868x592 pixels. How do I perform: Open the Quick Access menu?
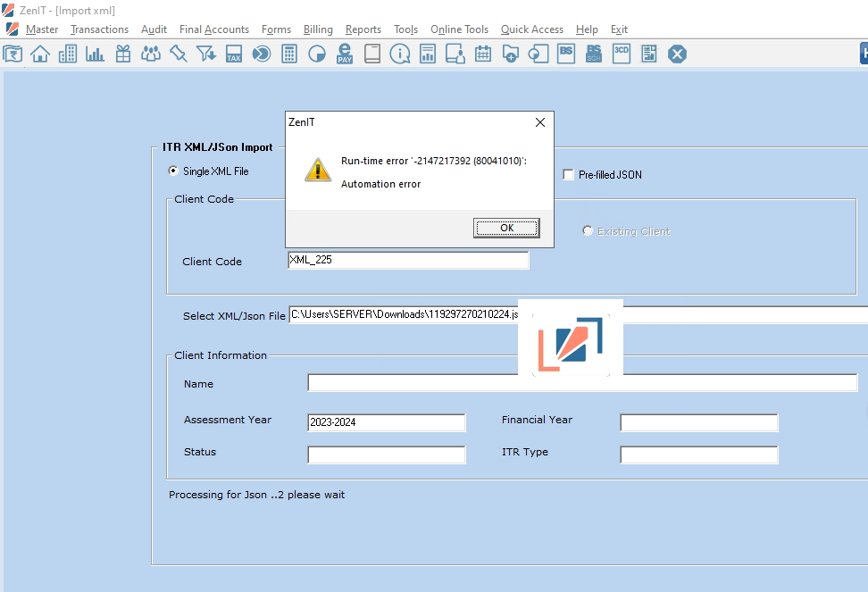(x=532, y=29)
